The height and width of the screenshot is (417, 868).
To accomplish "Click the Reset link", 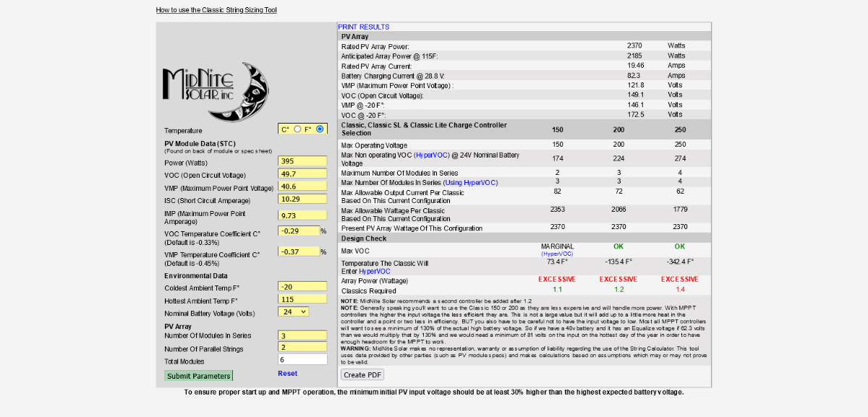I will click(x=287, y=374).
